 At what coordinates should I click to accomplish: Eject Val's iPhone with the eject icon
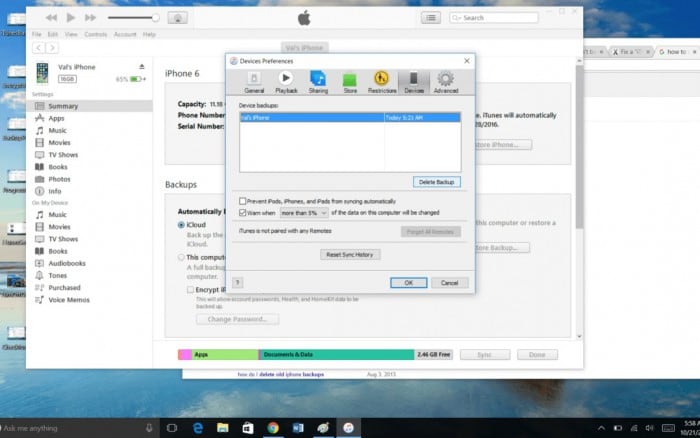142,67
